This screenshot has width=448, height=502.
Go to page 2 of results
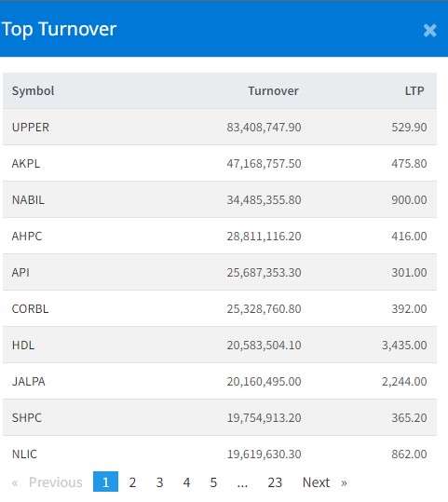132,482
